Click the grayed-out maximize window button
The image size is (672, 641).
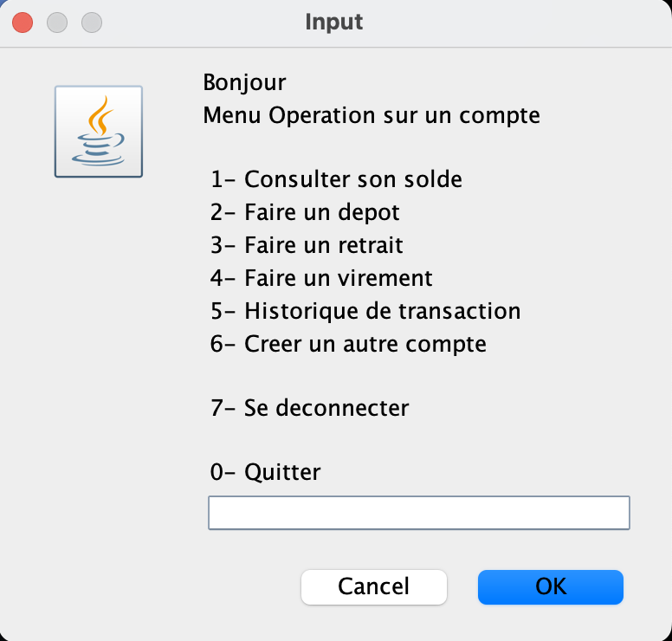(91, 22)
